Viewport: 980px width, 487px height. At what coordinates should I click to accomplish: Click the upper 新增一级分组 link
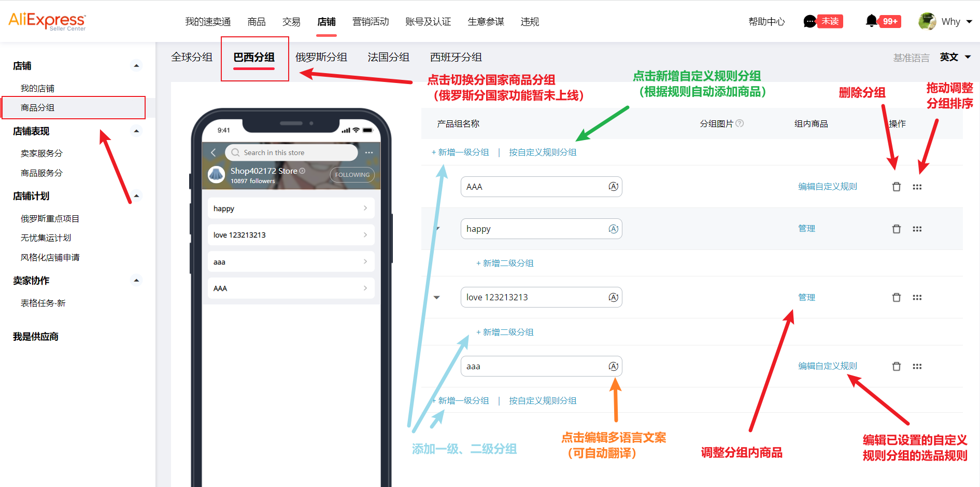(x=460, y=152)
